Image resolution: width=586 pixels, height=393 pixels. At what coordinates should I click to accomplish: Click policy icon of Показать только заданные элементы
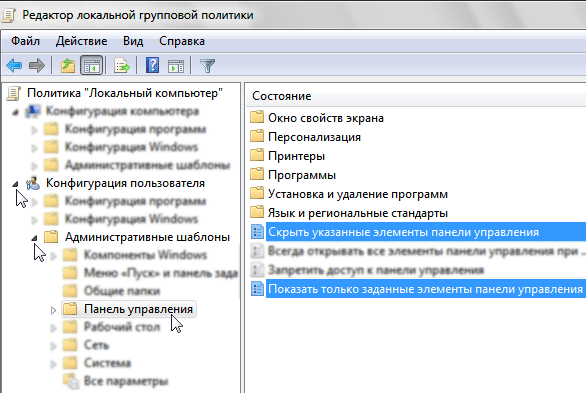[257, 289]
